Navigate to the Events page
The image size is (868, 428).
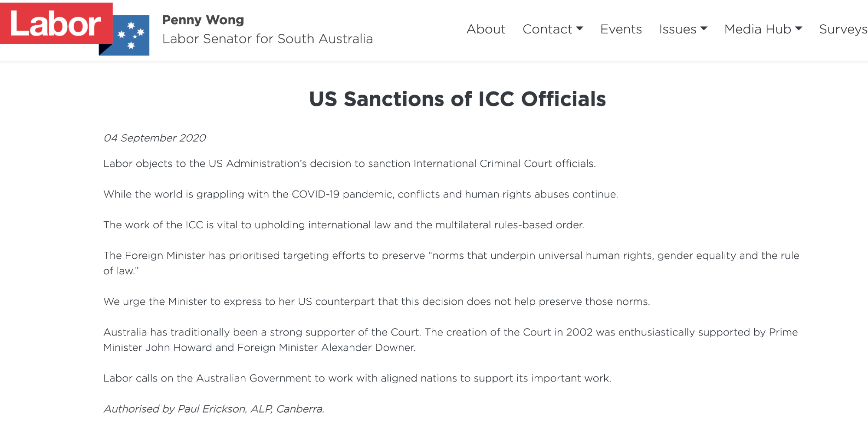pos(621,29)
